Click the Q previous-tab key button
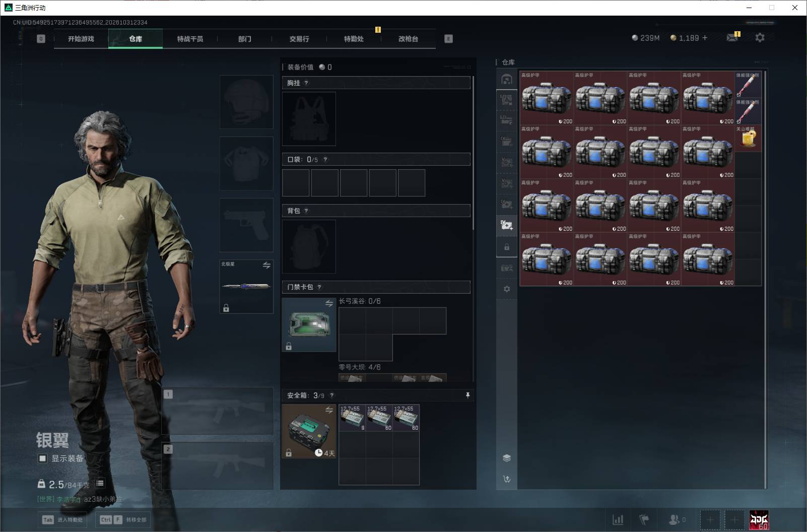This screenshot has height=532, width=807. (x=41, y=39)
